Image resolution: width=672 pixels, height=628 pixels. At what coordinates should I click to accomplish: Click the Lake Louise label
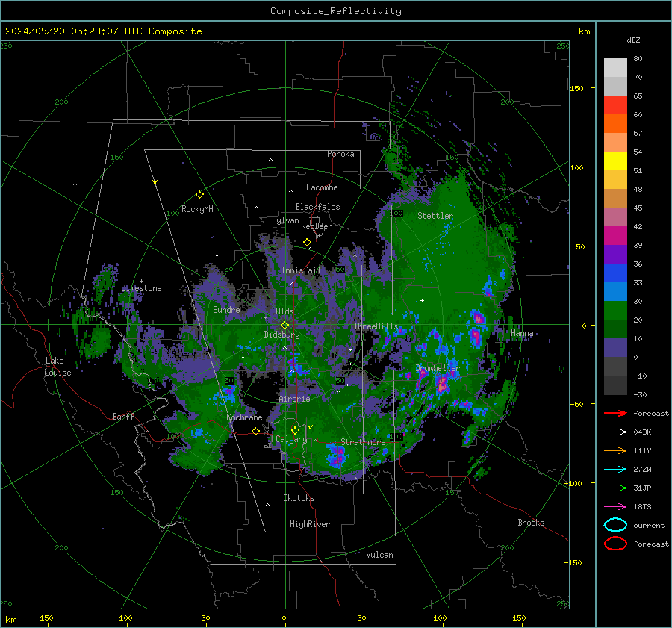click(x=57, y=367)
